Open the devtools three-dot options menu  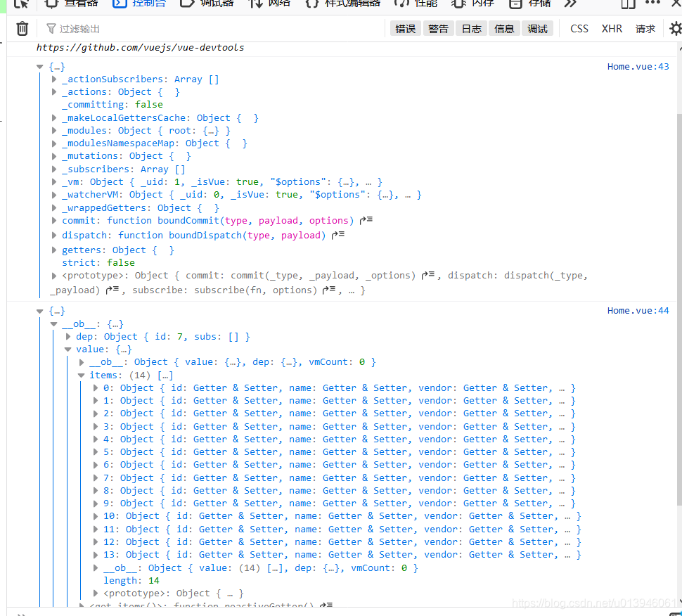(x=653, y=3)
